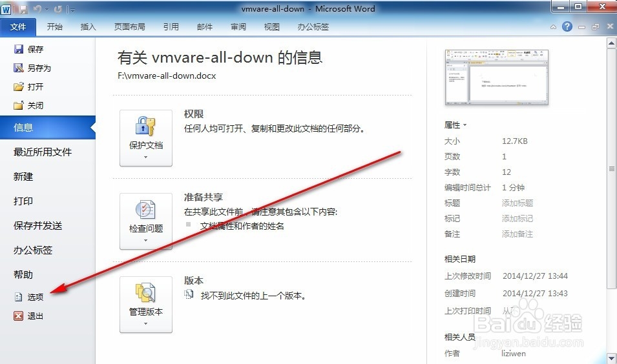The width and height of the screenshot is (617, 364).
Task: Select Info (信息) in the sidebar
Action: click(x=48, y=127)
